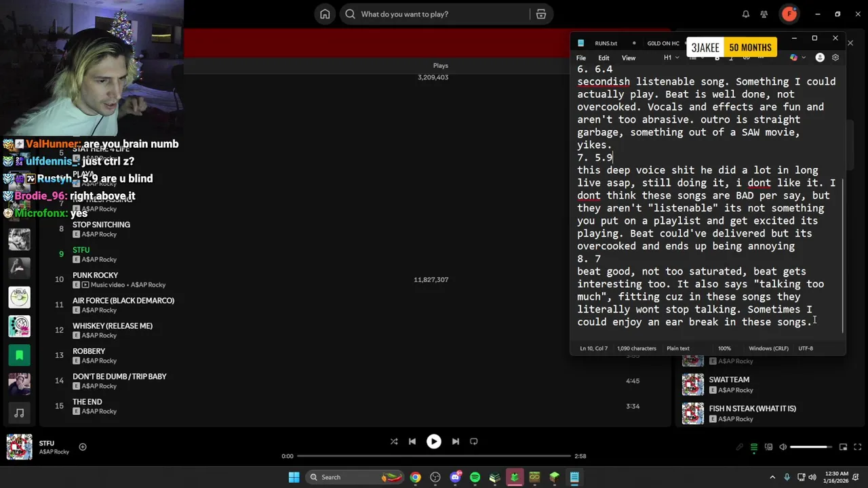The width and height of the screenshot is (868, 488).
Task: Change the UTF-8 encoding in status bar
Action: click(x=806, y=348)
